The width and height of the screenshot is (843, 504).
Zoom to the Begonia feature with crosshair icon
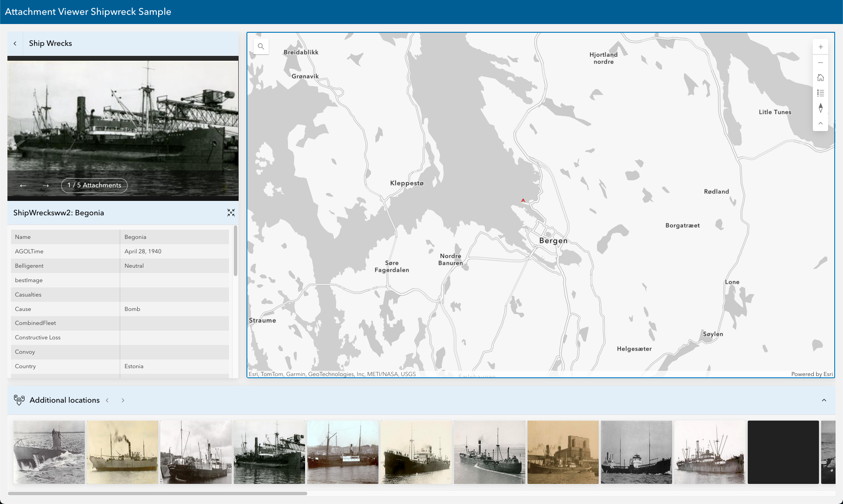(231, 213)
